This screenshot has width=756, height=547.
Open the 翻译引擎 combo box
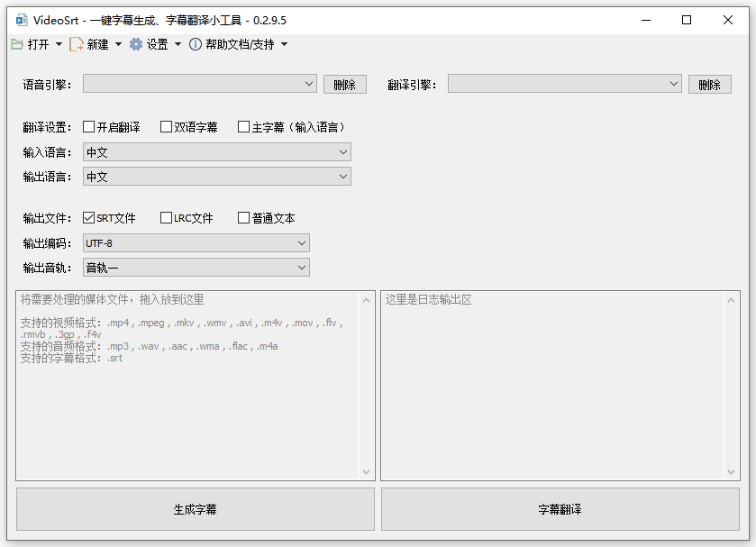[564, 84]
